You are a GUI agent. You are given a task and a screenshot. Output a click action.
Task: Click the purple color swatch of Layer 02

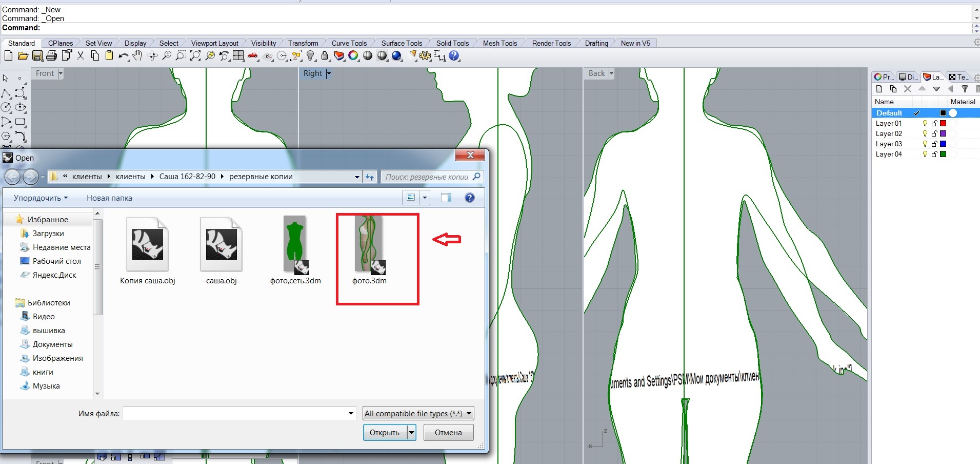click(943, 133)
